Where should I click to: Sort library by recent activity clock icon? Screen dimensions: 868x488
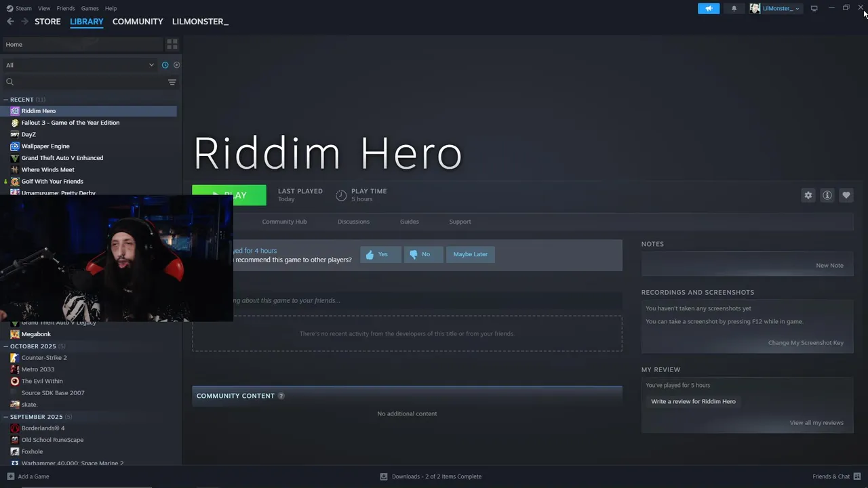(x=165, y=65)
